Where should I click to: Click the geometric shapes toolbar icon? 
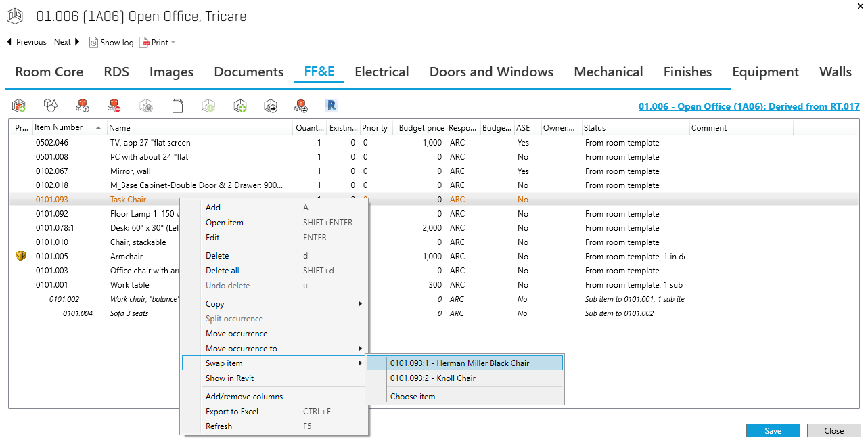coord(51,106)
